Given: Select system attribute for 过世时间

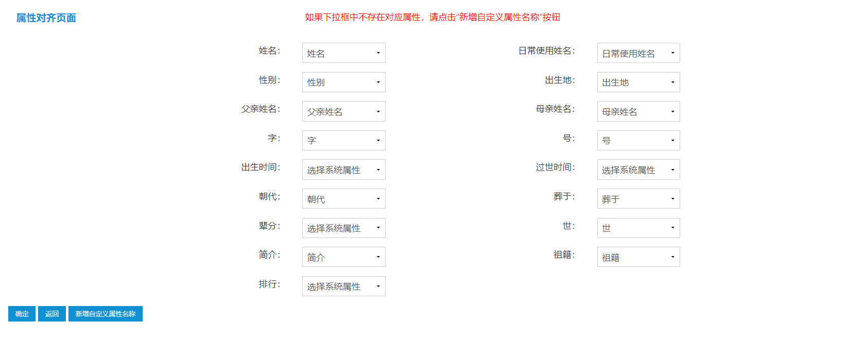Looking at the screenshot, I should point(638,170).
